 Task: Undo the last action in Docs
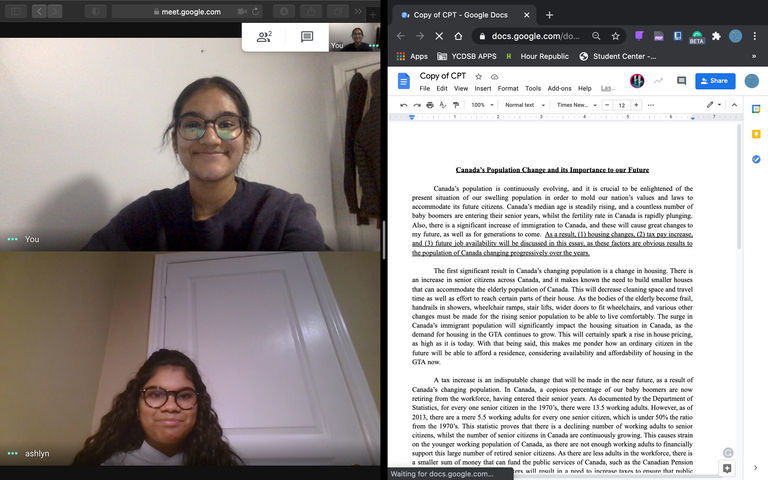404,105
